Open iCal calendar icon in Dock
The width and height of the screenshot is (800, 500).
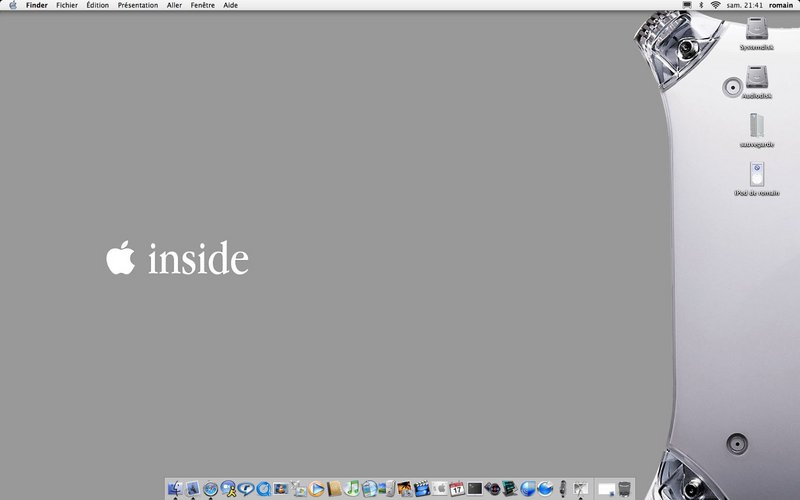click(x=456, y=489)
